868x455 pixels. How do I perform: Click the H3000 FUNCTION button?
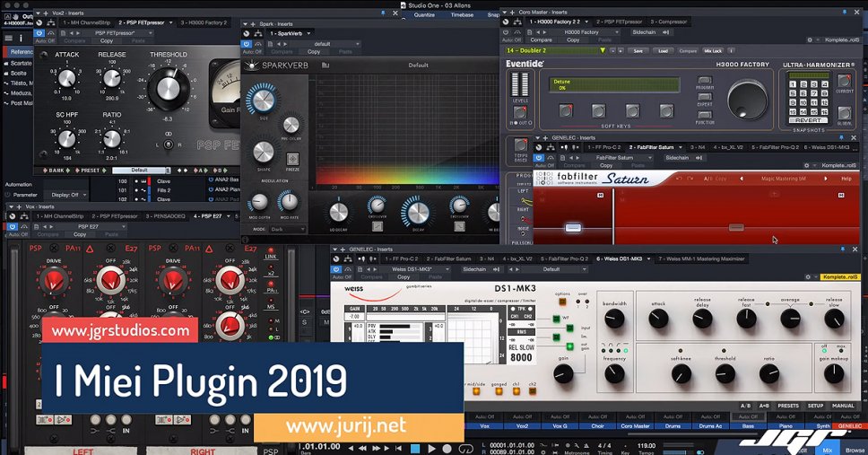coord(705,116)
